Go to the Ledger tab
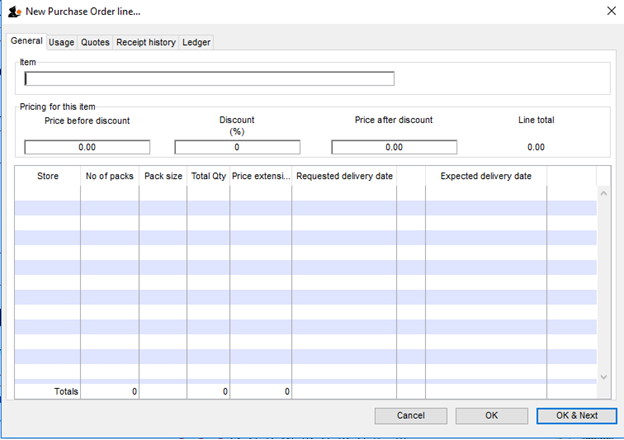Viewport: 624px width, 440px height. tap(196, 42)
